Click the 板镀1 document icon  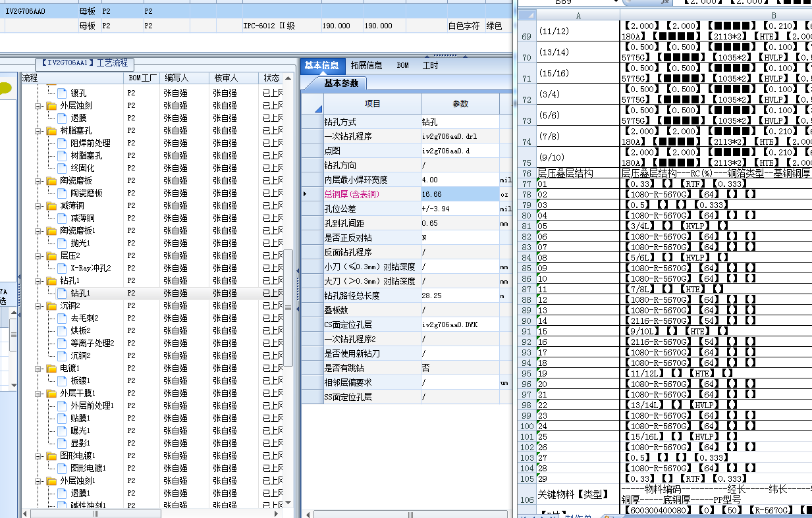[63, 380]
